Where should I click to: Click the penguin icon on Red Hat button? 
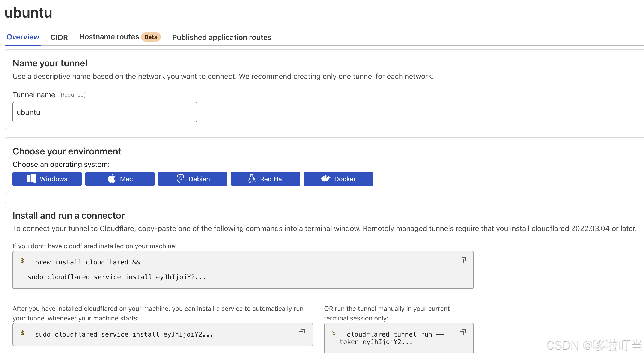click(252, 179)
